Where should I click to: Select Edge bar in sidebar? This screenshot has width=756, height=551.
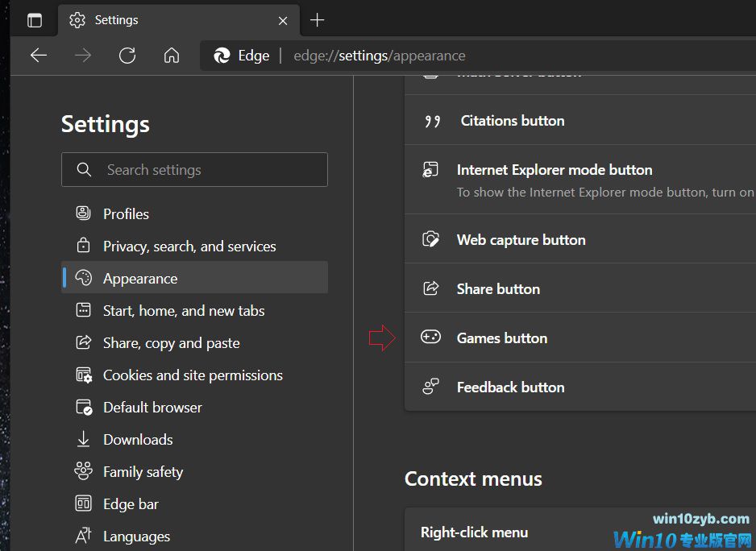[131, 504]
